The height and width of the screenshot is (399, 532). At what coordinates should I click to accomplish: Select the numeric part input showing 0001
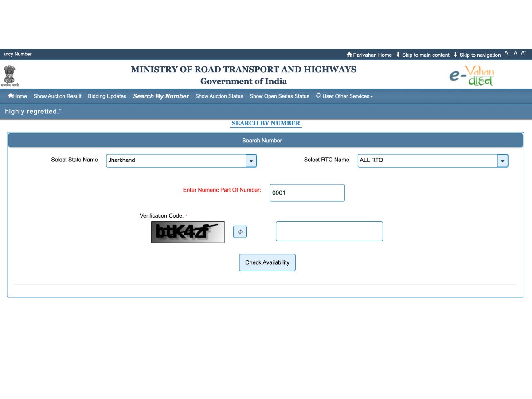pyautogui.click(x=307, y=192)
